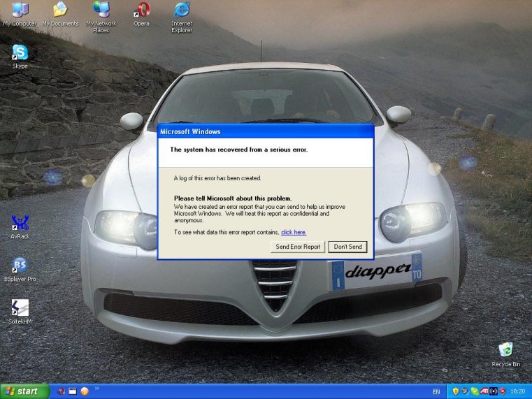Open the My Computer desktop icon
This screenshot has width=532, height=399.
(x=20, y=10)
